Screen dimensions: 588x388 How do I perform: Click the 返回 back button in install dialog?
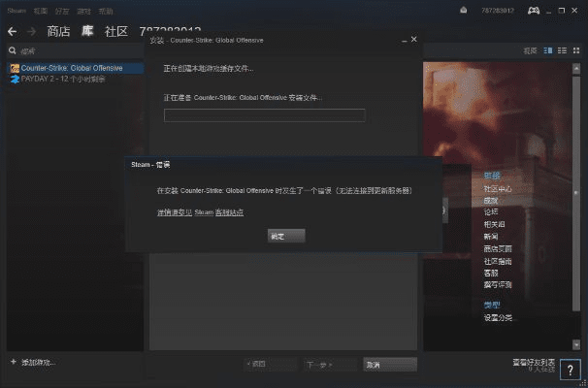(270, 365)
